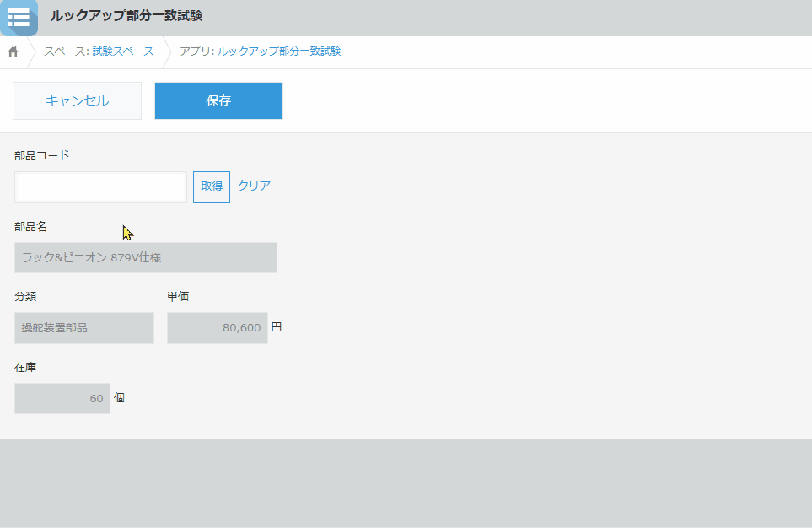Screen dimensions: 812x528
Task: Click the app list icon in header
Action: tap(19, 17)
